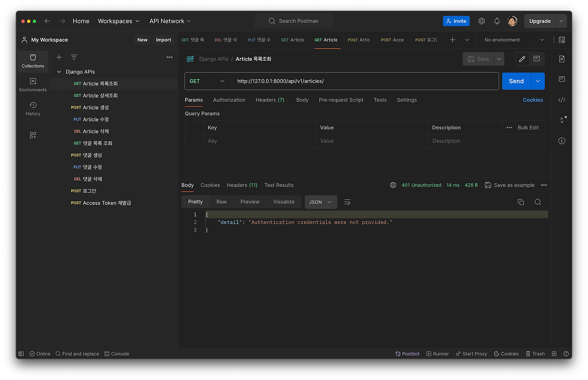
Task: Click the edit pencil icon
Action: click(522, 59)
